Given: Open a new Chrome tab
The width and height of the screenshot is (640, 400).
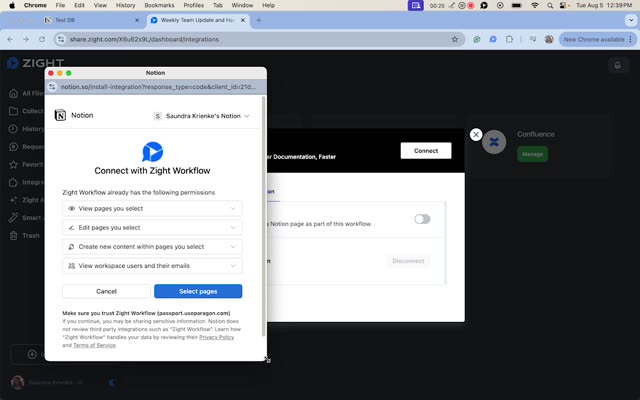Looking at the screenshot, I should (259, 20).
